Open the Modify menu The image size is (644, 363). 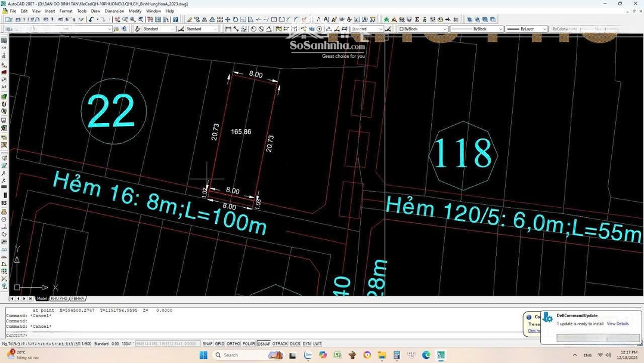[x=135, y=11]
